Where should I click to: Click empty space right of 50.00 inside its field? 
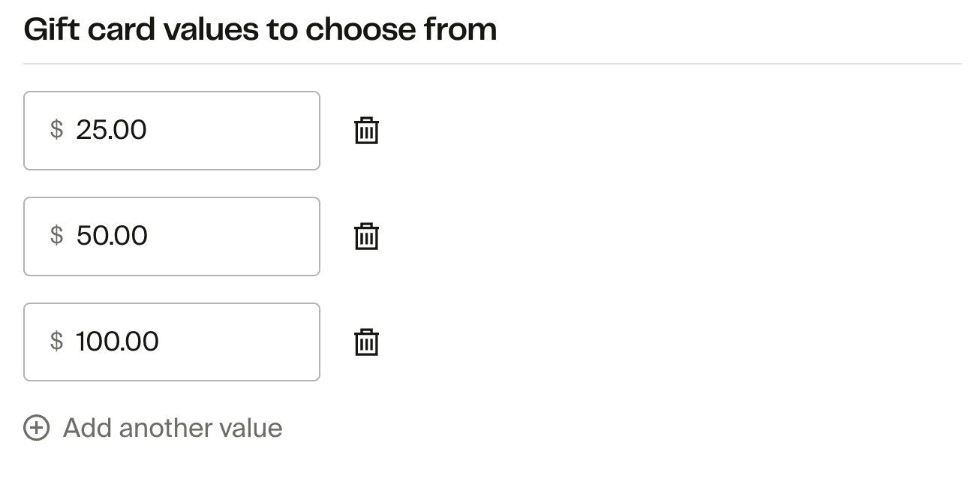(x=240, y=236)
